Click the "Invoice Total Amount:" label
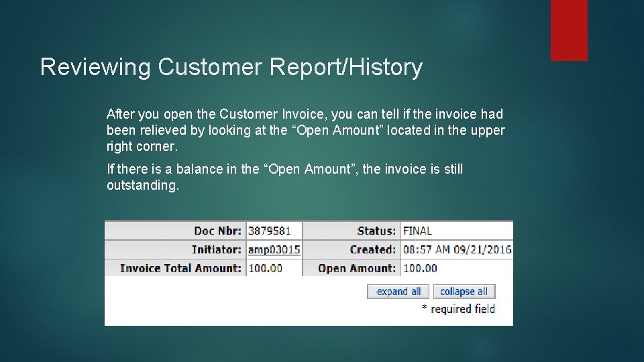Viewport: 644px width, 362px height. pos(180,268)
